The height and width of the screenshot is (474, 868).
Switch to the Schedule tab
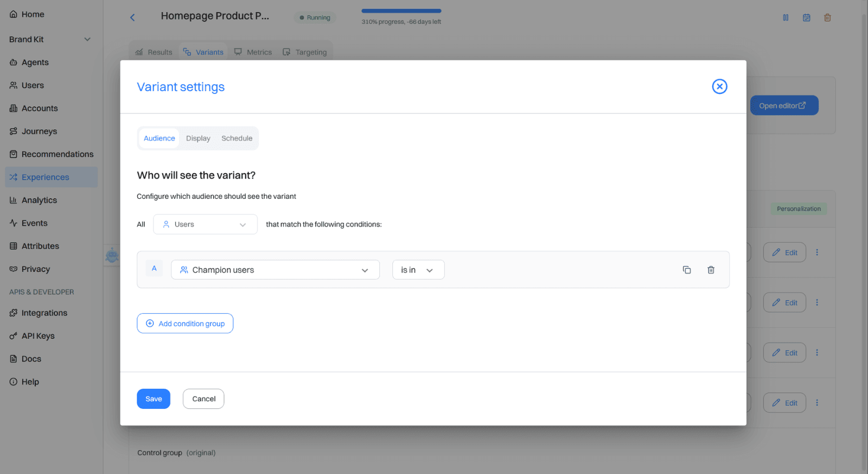(237, 138)
